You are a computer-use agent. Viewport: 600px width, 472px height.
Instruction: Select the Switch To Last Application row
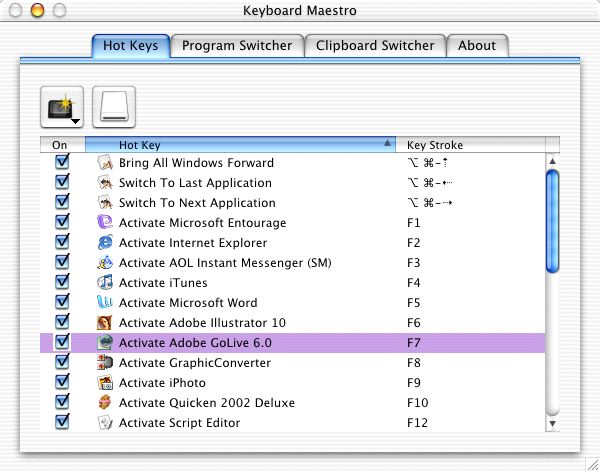coord(293,182)
